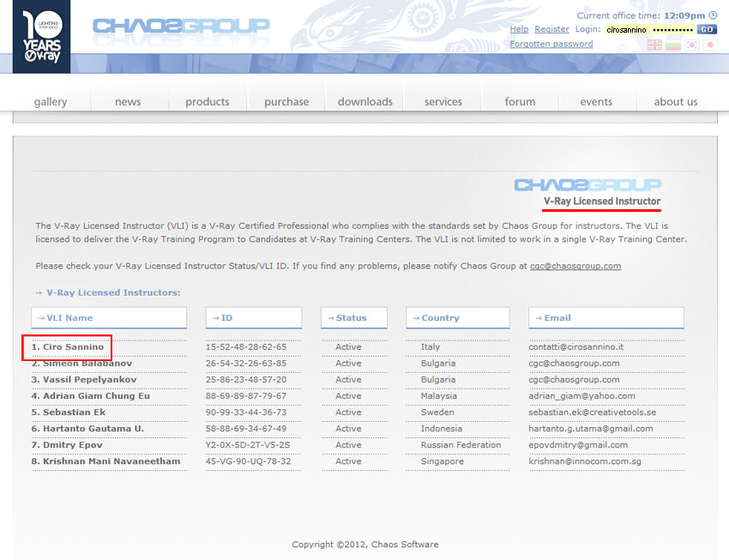Open the Register link
Image resolution: width=729 pixels, height=560 pixels.
551,29
